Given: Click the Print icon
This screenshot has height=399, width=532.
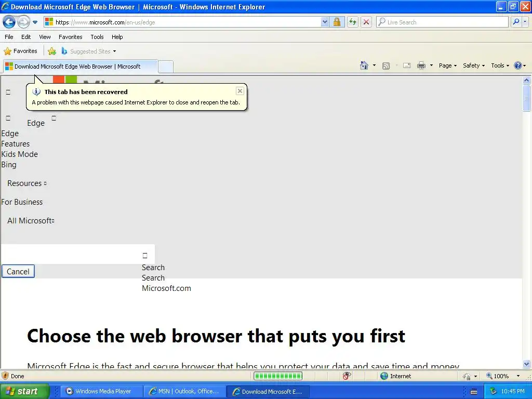Looking at the screenshot, I should coord(421,65).
